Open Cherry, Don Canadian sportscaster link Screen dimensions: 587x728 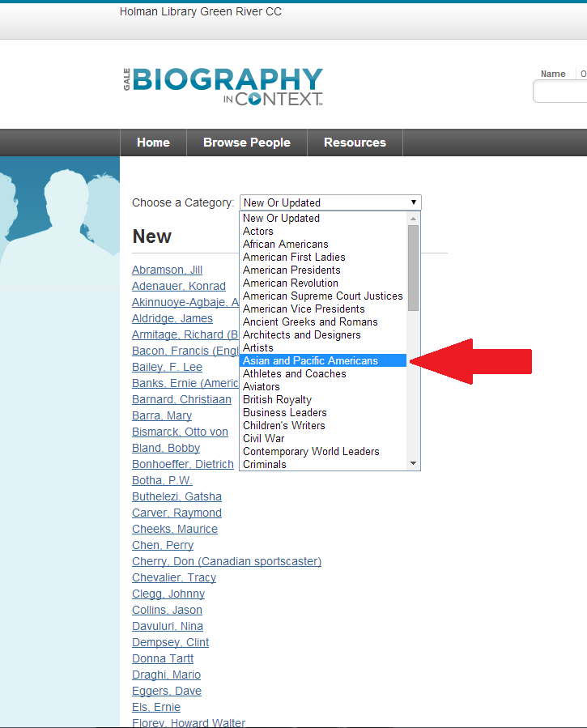tap(227, 562)
